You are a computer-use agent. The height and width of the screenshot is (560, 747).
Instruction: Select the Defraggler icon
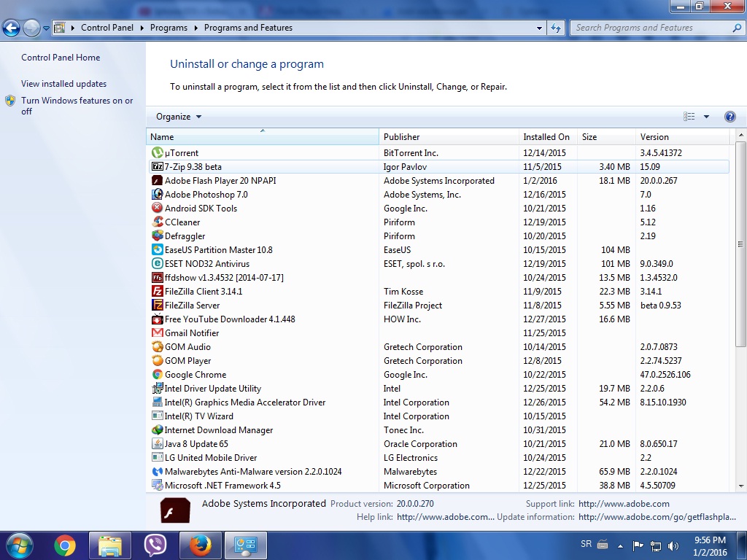coord(158,236)
